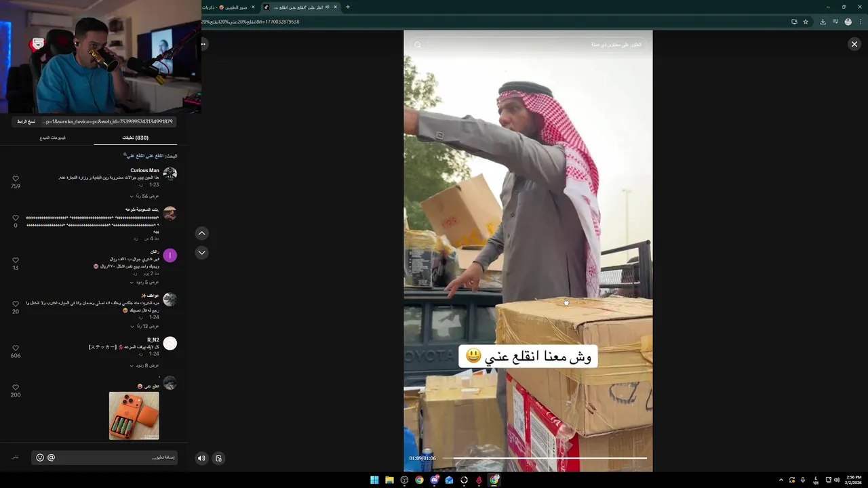Seek the video progress bar
This screenshot has width=868, height=488.
[x=545, y=458]
